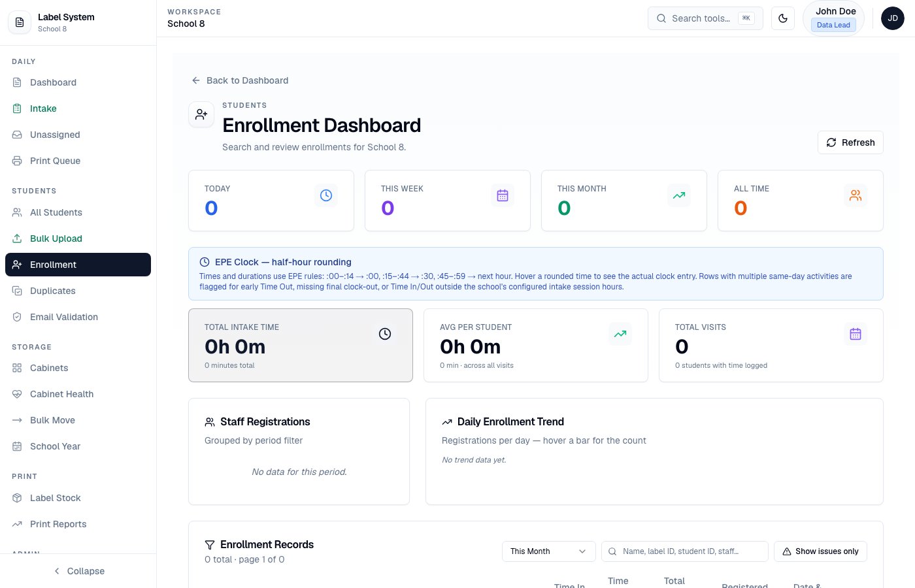Click the clock icon in Total Intake Time
Image resolution: width=915 pixels, height=588 pixels.
(385, 334)
